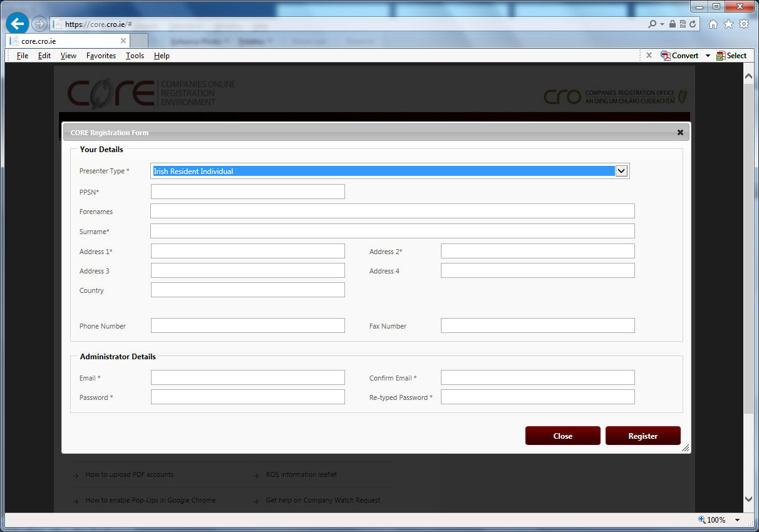759x532 pixels.
Task: Select the core.cro.ie browser tab
Action: tap(68, 41)
